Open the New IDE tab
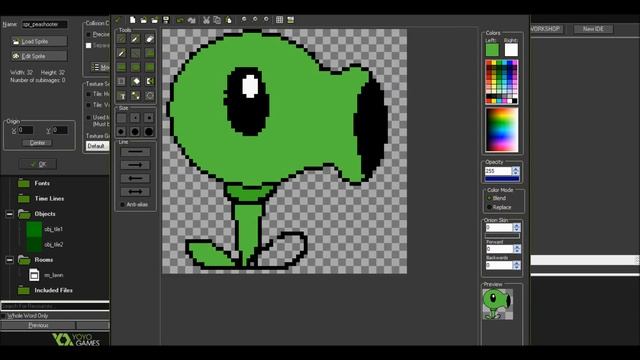640x360 pixels. pyautogui.click(x=593, y=29)
